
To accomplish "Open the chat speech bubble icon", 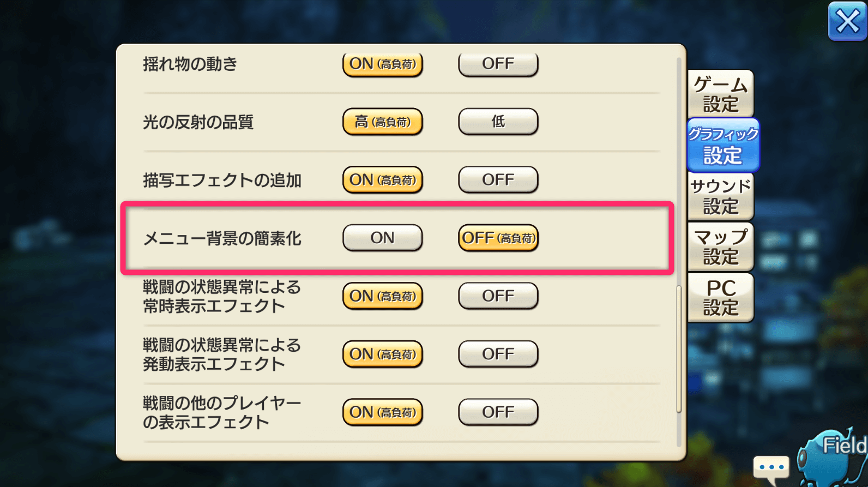I will tap(771, 468).
